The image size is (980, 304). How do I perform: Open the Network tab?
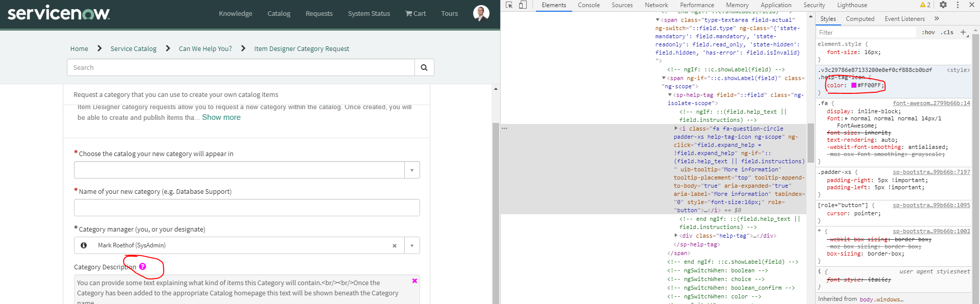pyautogui.click(x=656, y=5)
